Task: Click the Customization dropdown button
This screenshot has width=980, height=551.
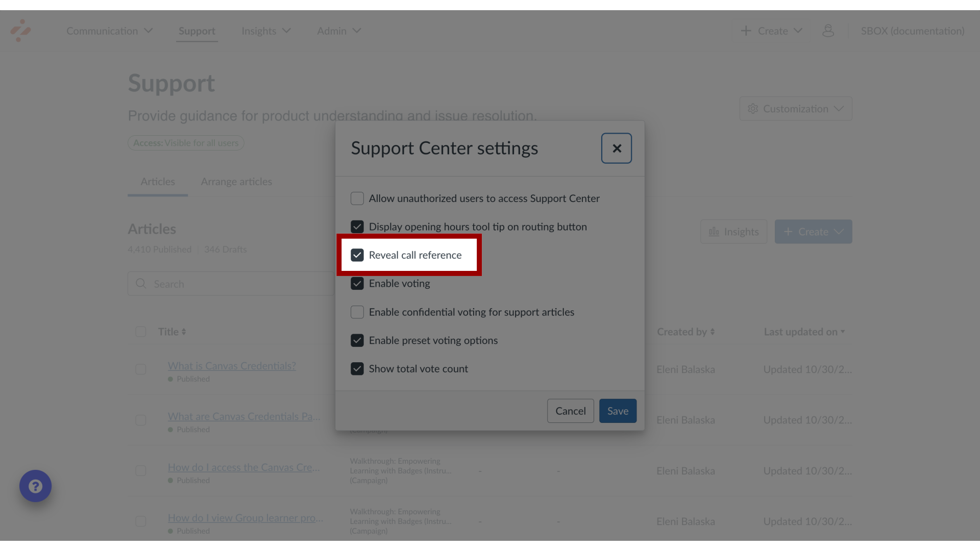Action: [796, 108]
